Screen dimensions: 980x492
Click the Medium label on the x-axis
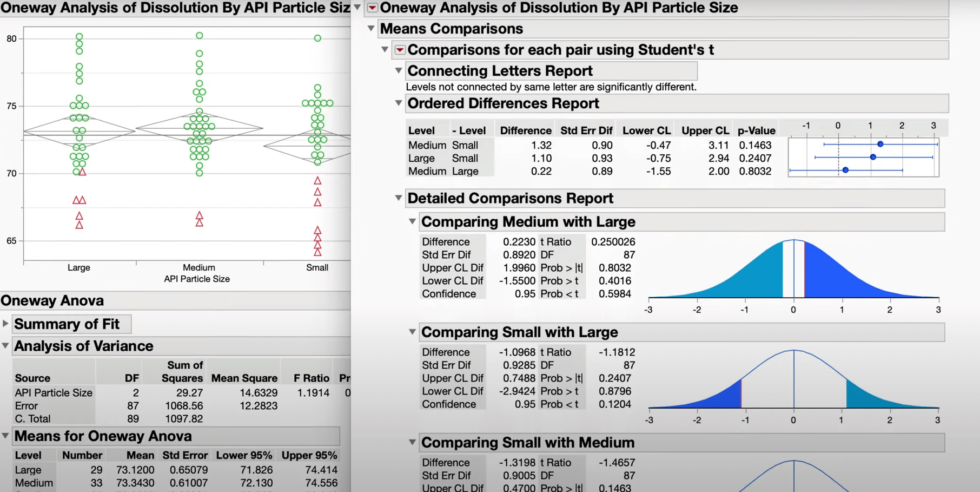pyautogui.click(x=199, y=267)
